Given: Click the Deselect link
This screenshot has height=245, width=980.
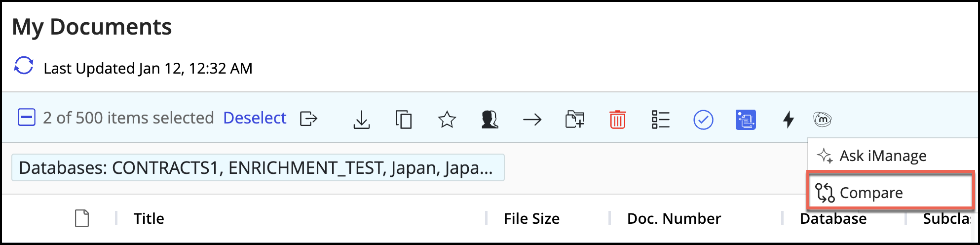Looking at the screenshot, I should [x=255, y=118].
